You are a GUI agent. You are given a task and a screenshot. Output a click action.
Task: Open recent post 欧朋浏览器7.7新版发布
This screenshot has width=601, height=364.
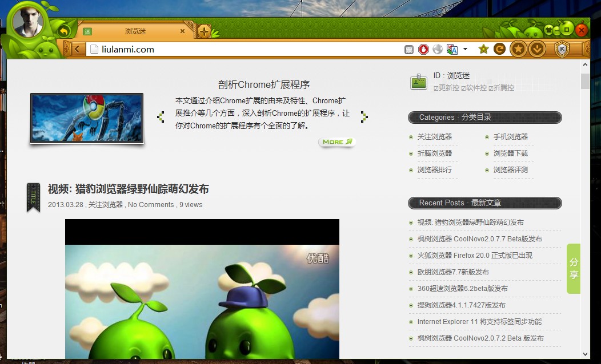[453, 272]
